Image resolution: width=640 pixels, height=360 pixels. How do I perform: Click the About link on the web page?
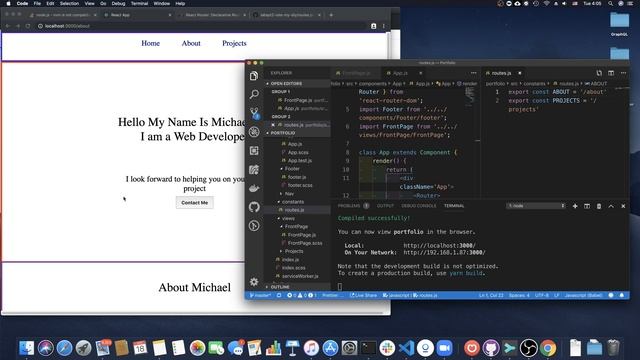coord(191,43)
